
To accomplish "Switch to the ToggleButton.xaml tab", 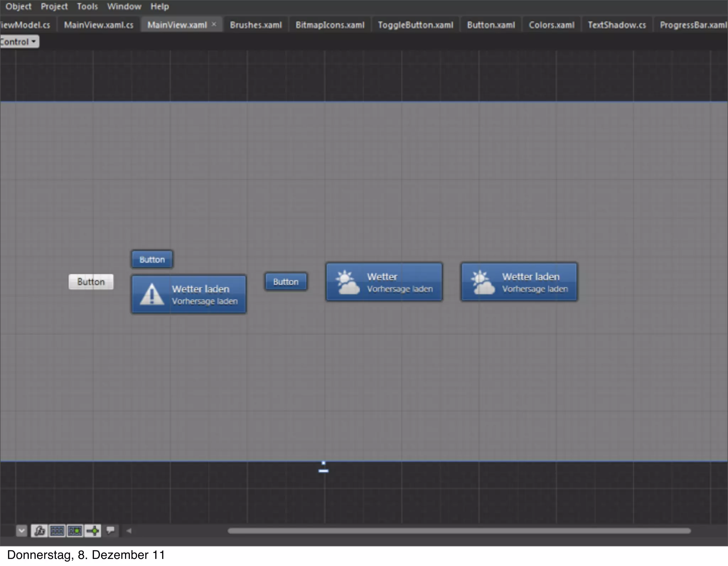I will click(x=415, y=25).
